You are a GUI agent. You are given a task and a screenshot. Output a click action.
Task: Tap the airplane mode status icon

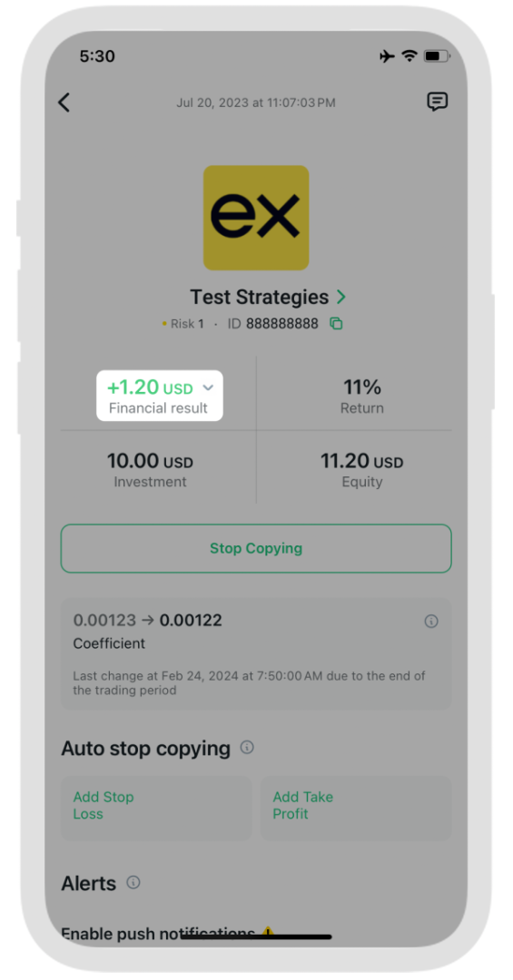click(388, 56)
